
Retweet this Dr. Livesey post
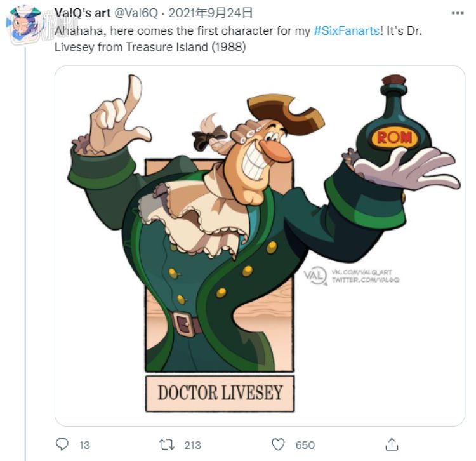pyautogui.click(x=167, y=444)
